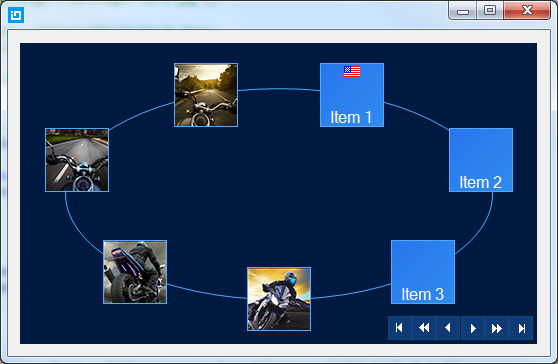
Task: Click the US flag icon on Item 1
Action: [352, 71]
